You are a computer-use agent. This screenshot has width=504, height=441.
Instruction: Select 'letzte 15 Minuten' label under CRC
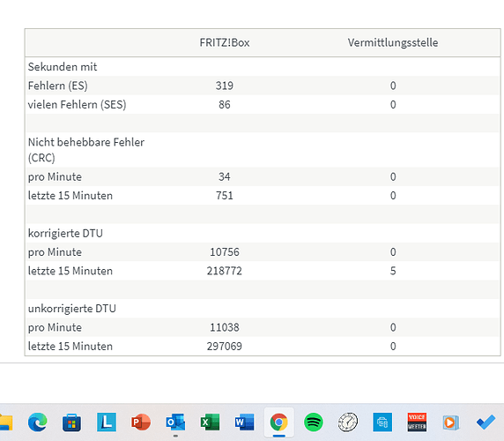(x=70, y=196)
